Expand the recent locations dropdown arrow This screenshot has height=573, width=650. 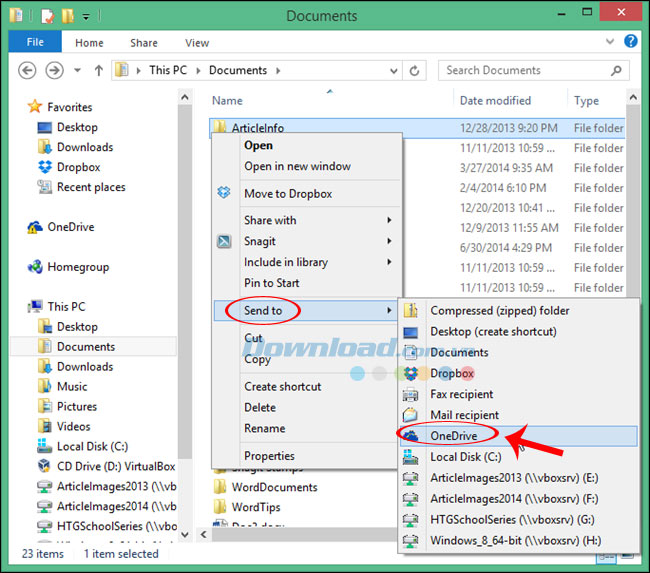(78, 70)
